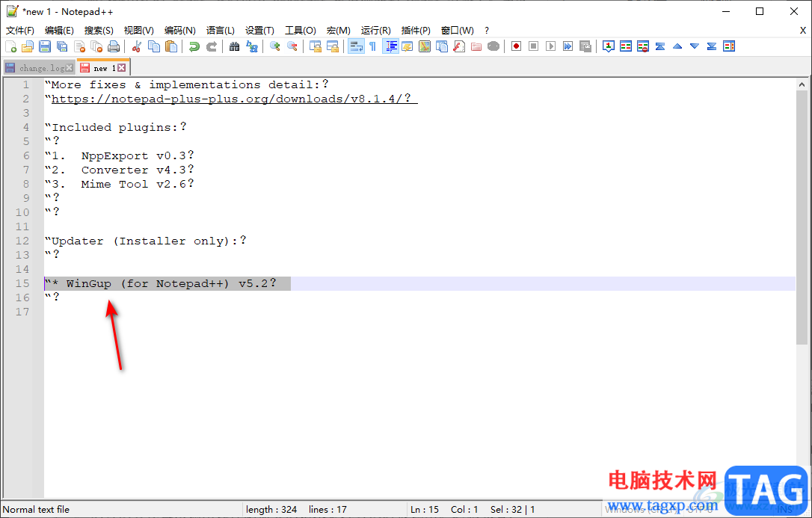Toggle synchronized vertical scrolling
Screen dimensions: 812x518
point(316,46)
